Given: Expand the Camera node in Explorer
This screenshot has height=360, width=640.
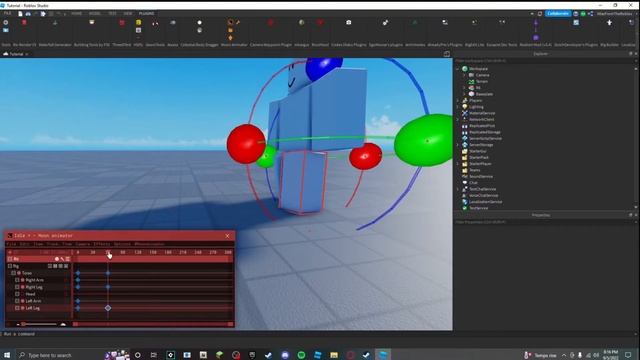Looking at the screenshot, I should pos(464,75).
